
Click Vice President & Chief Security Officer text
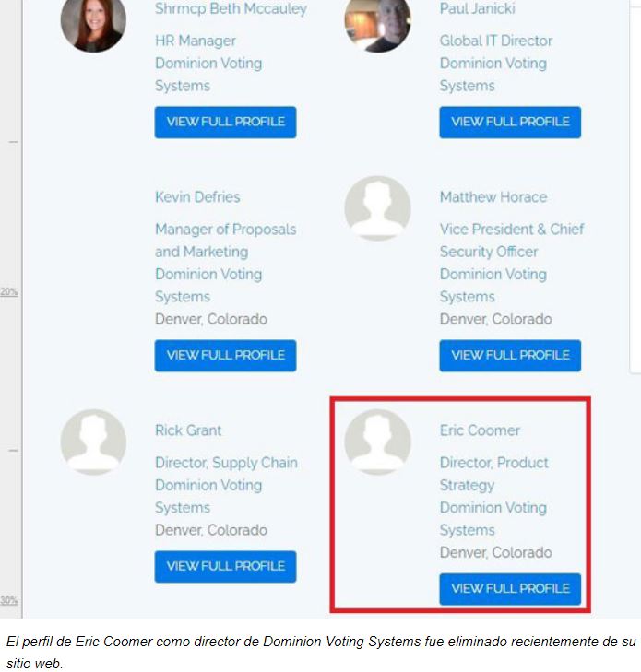tap(512, 241)
